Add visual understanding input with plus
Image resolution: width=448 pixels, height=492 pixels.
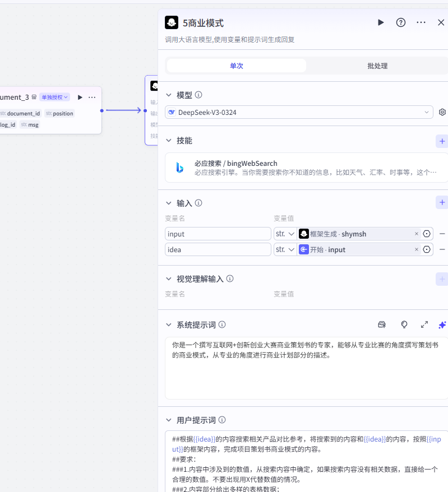(x=442, y=279)
